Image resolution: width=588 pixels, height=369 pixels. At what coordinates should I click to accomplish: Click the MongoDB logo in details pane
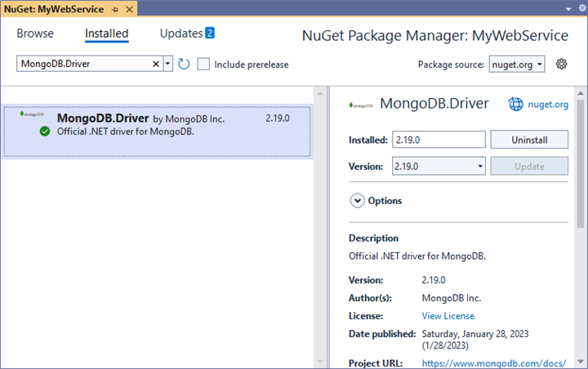[361, 105]
